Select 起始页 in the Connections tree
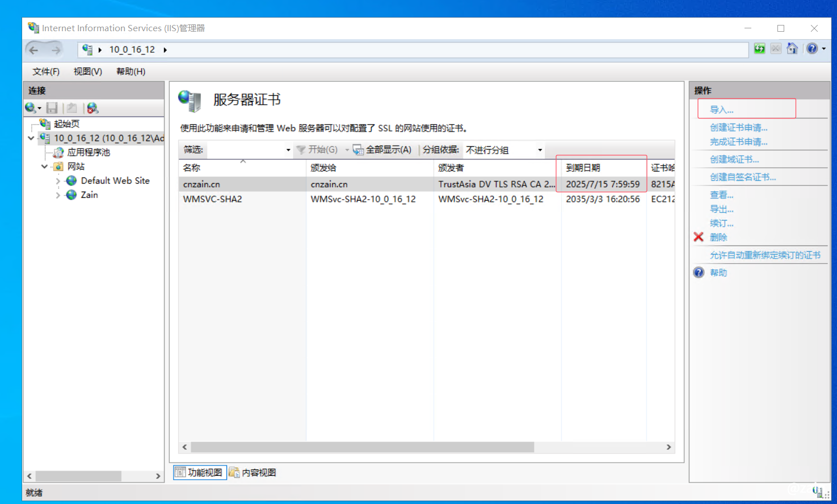This screenshot has height=504, width=837. [66, 124]
